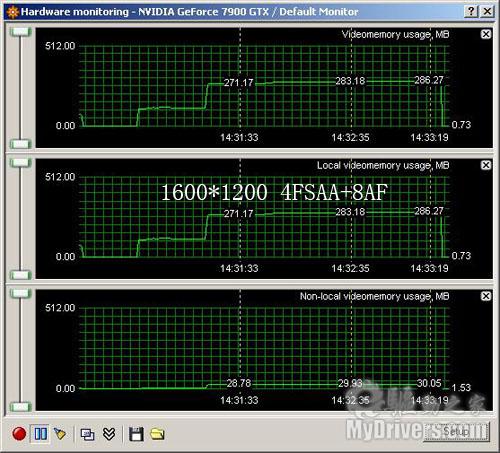This screenshot has width=500, height=453.
Task: Click the overlapping windows toolbar icon
Action: [x=87, y=434]
